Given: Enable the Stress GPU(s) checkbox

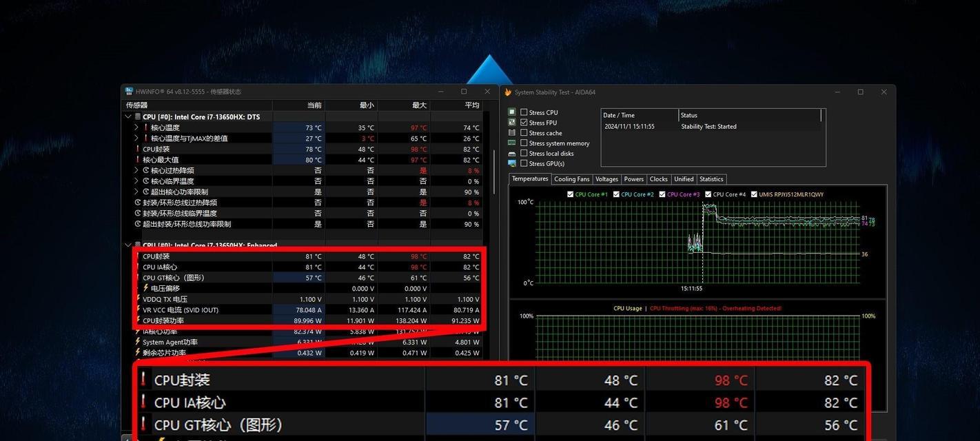Looking at the screenshot, I should 524,163.
